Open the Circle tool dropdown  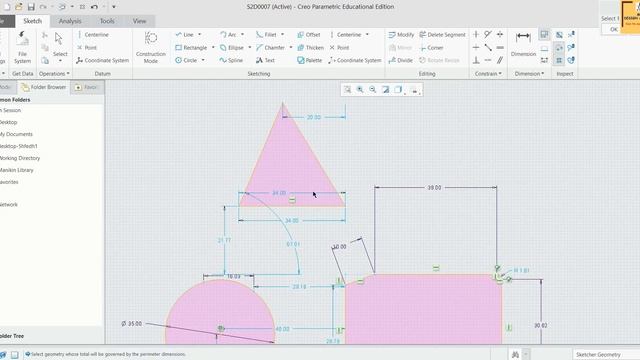click(203, 60)
